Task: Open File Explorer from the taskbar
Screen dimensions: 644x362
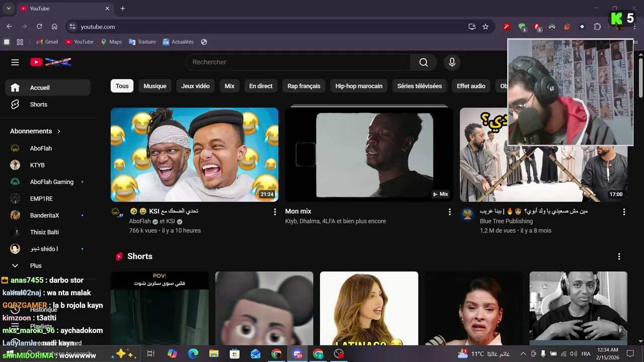Action: 214,354
